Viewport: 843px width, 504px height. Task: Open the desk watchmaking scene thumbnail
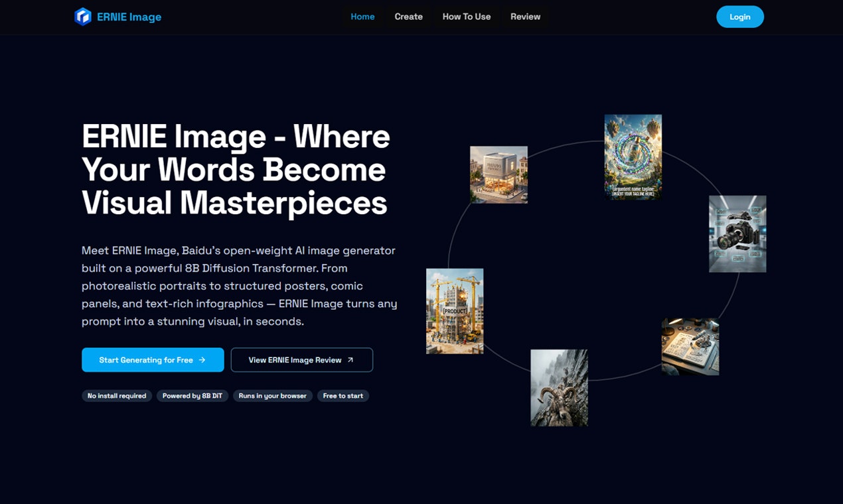click(690, 346)
